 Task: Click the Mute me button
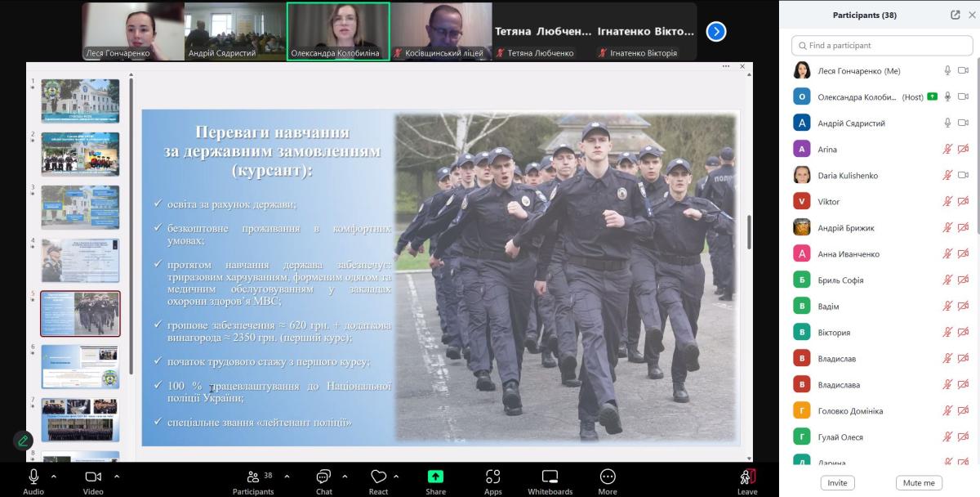[919, 482]
